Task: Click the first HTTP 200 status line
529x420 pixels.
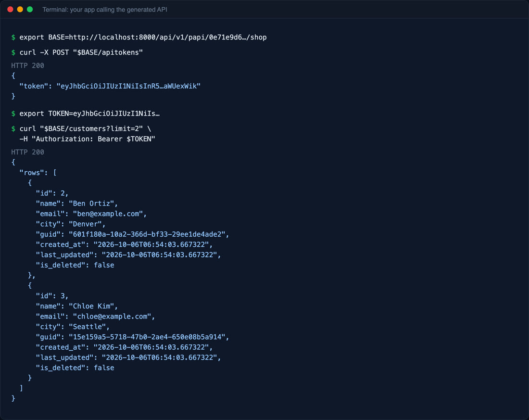Action: (x=28, y=65)
